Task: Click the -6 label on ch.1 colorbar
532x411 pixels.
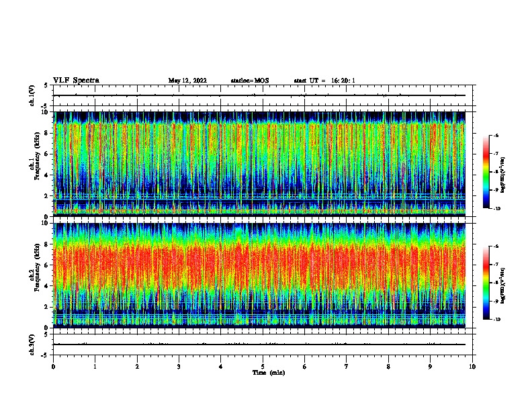Action: pyautogui.click(x=496, y=136)
